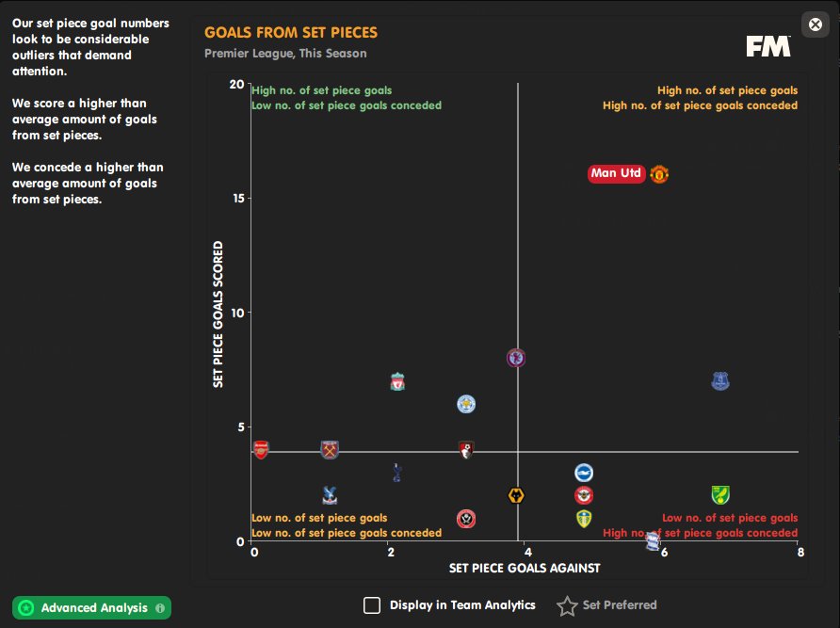The image size is (840, 628).
Task: Enable Display in Team Analytics checkbox
Action: click(372, 605)
